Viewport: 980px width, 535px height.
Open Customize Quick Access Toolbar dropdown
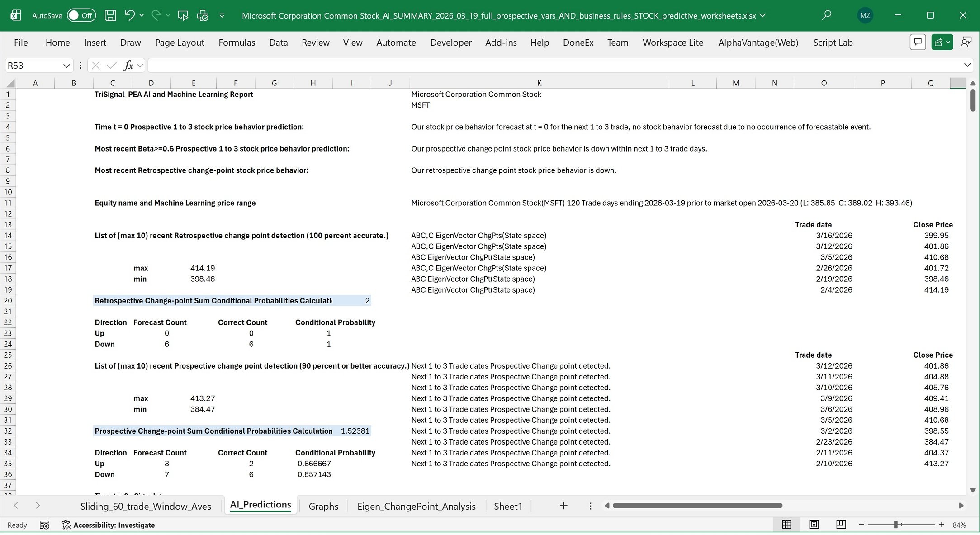pyautogui.click(x=222, y=15)
